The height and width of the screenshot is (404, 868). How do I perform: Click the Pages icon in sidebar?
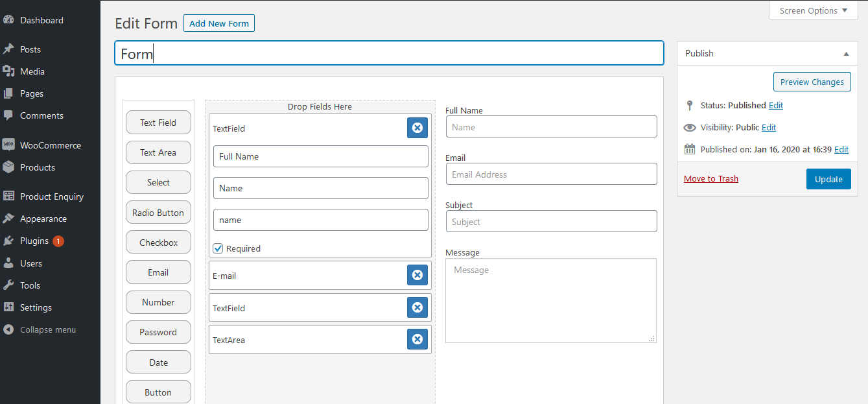tap(8, 93)
